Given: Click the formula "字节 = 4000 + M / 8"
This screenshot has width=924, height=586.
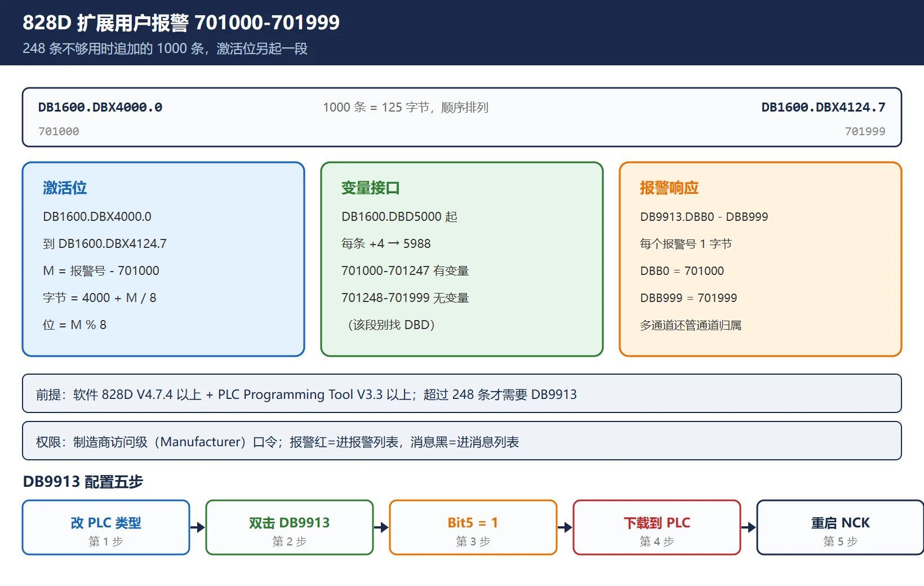Looking at the screenshot, I should pyautogui.click(x=100, y=298).
